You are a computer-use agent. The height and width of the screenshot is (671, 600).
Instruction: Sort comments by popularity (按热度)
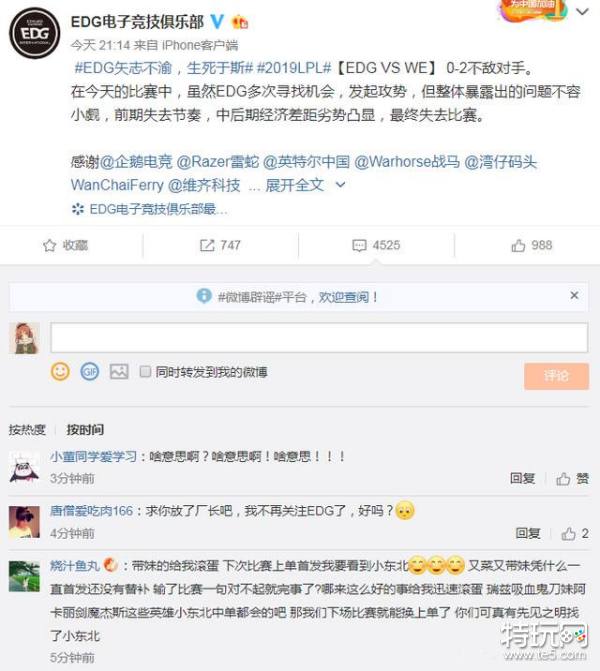coord(27,430)
